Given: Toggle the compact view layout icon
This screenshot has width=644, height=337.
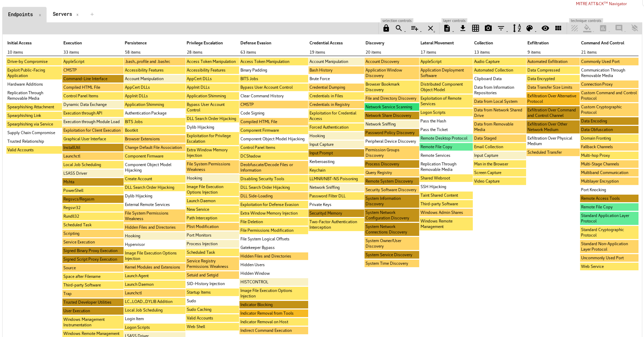Looking at the screenshot, I should [558, 28].
